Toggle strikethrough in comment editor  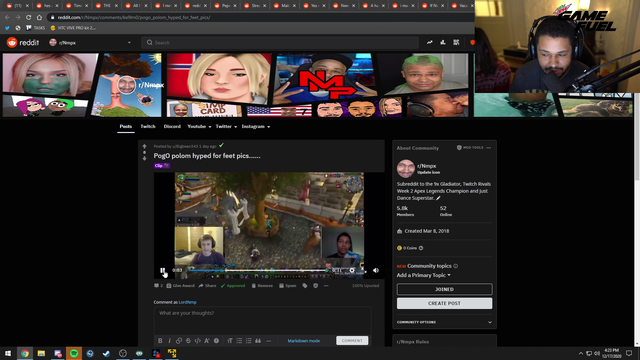pyautogui.click(x=188, y=340)
